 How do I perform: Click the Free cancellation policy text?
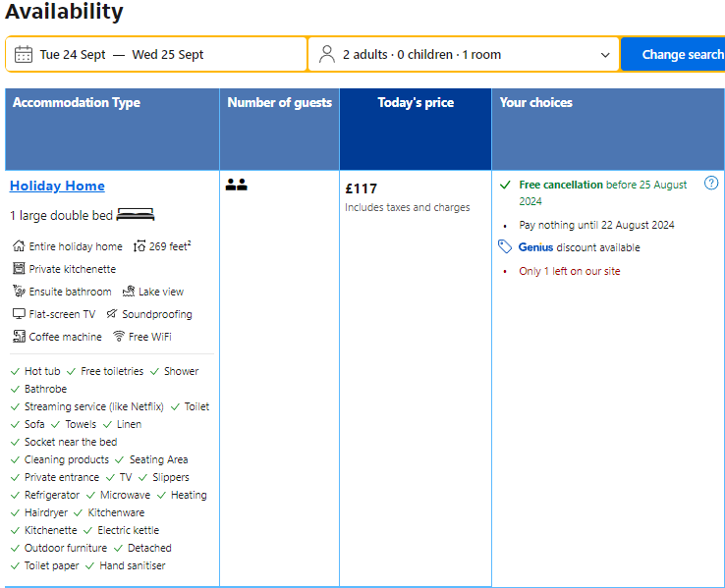click(561, 185)
